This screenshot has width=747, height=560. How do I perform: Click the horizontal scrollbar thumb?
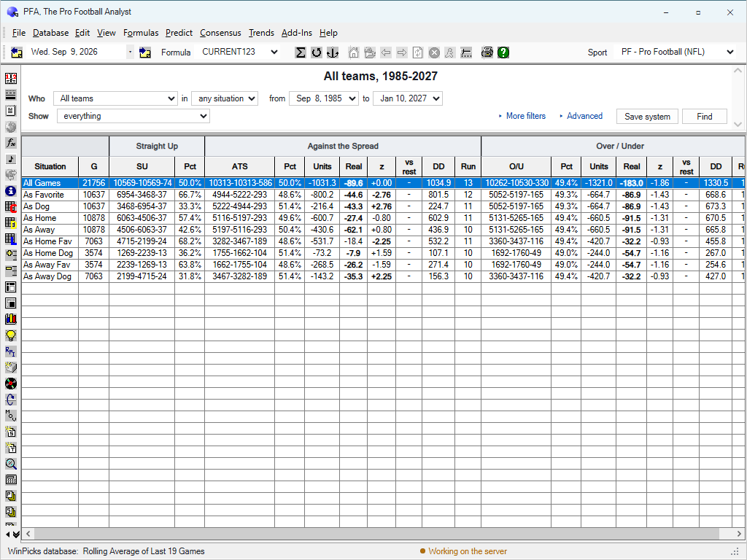pyautogui.click(x=376, y=534)
